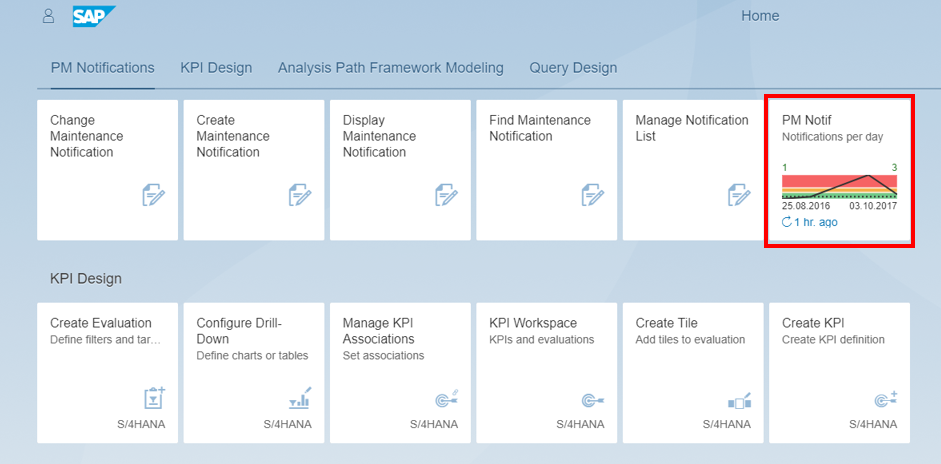Screen dimensions: 941x464
Task: Click bar-chart pencil icon on Configure Drill-Down
Action: click(301, 399)
